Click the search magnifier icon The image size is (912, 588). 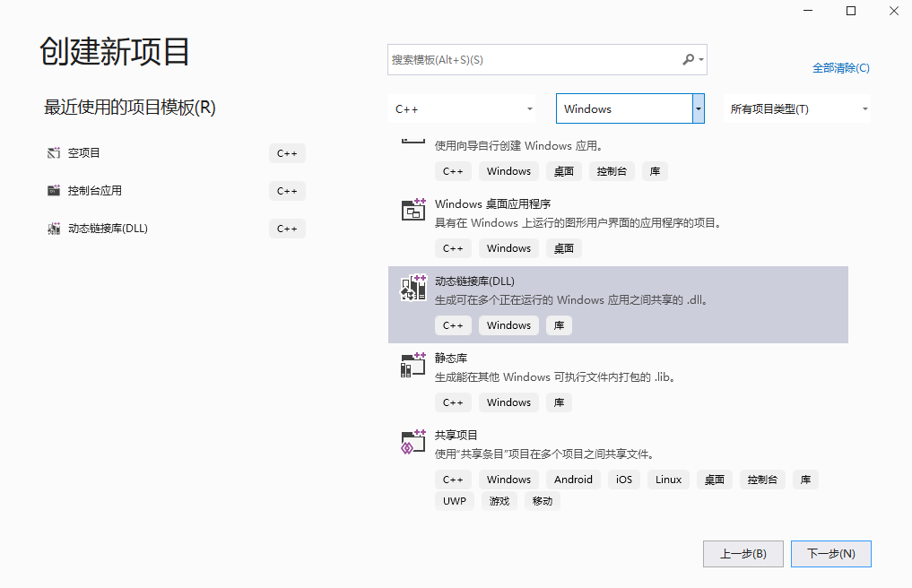pos(689,60)
